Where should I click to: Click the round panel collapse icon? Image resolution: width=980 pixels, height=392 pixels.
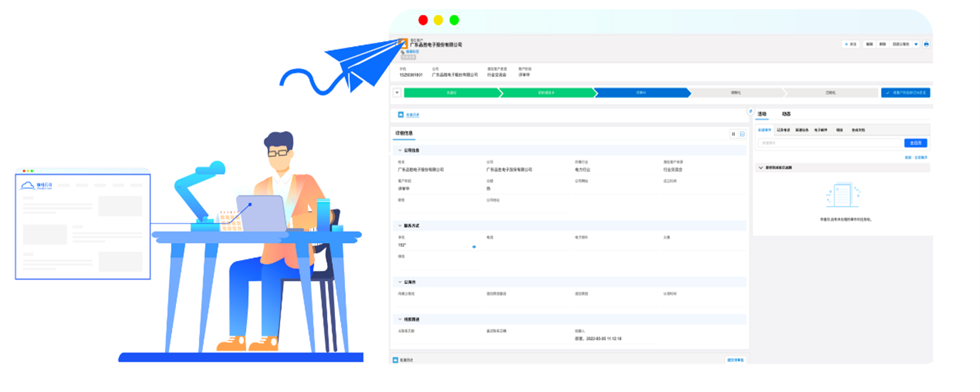750,111
